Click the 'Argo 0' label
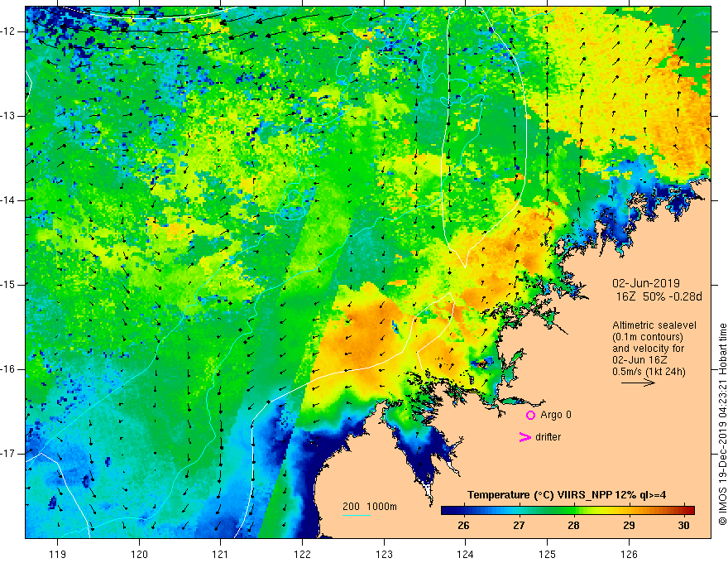Image resolution: width=728 pixels, height=563 pixels. click(x=556, y=415)
